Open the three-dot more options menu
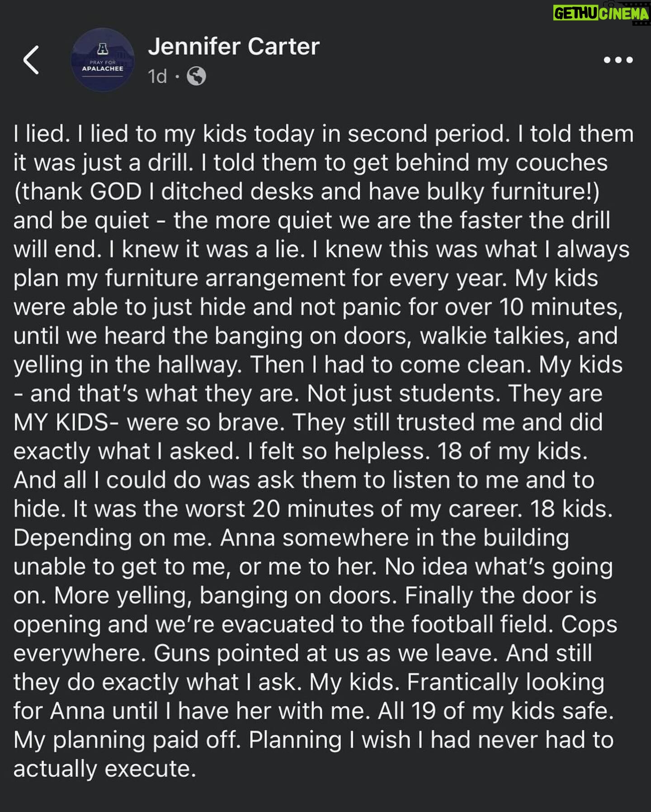651x812 pixels. (x=618, y=60)
